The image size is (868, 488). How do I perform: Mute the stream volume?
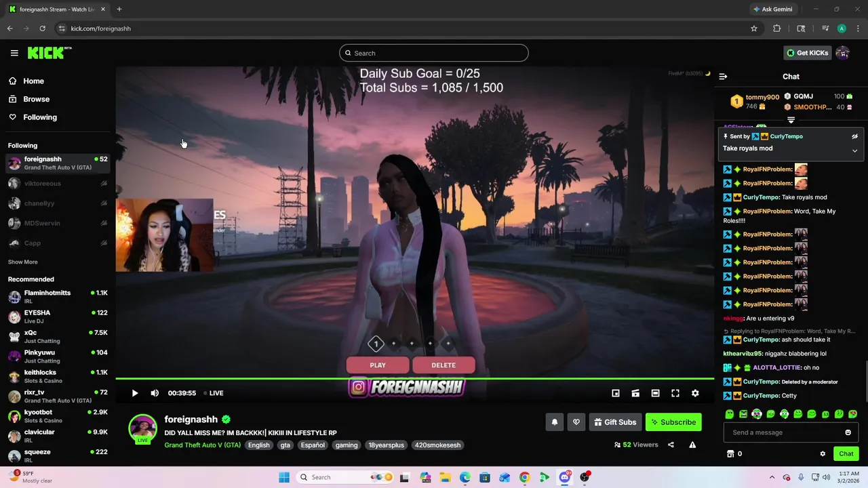click(155, 393)
